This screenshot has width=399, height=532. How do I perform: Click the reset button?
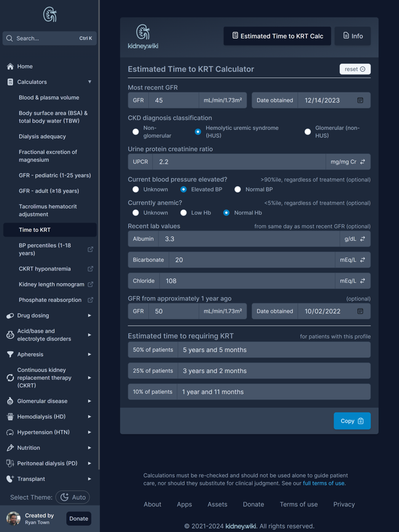355,69
